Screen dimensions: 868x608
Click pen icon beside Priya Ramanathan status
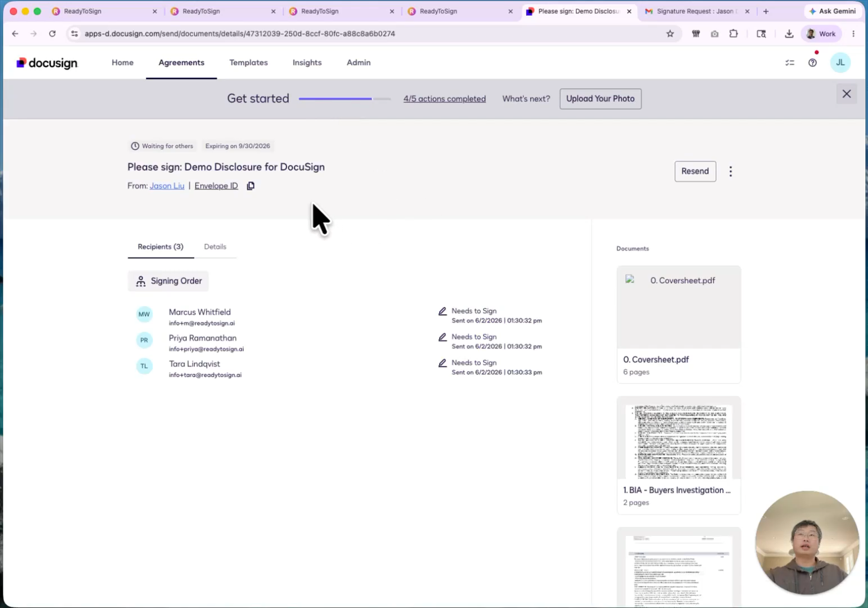coord(442,337)
